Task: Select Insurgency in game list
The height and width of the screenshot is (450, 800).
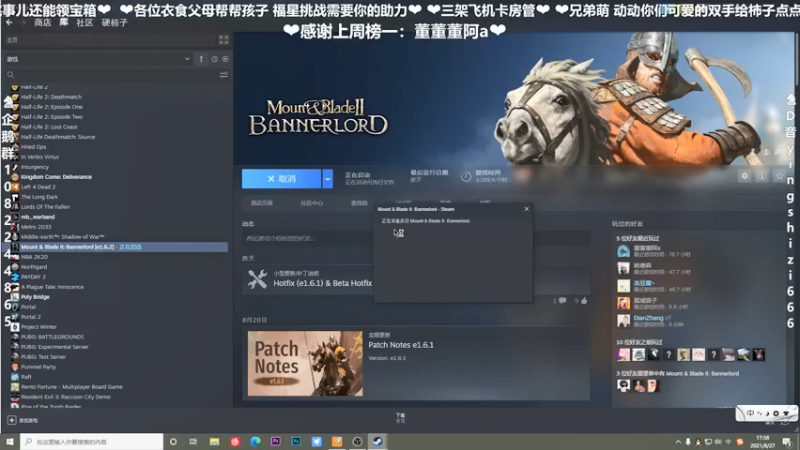Action: 35,167
